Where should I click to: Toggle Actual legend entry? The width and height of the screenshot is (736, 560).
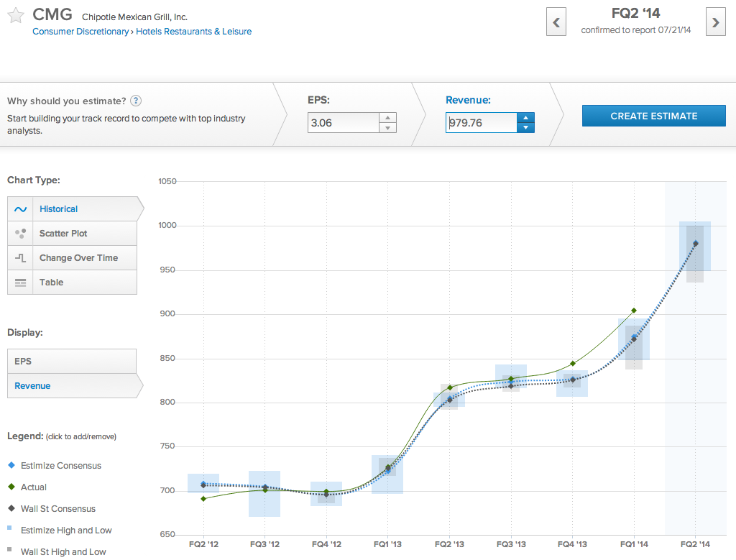[27, 487]
